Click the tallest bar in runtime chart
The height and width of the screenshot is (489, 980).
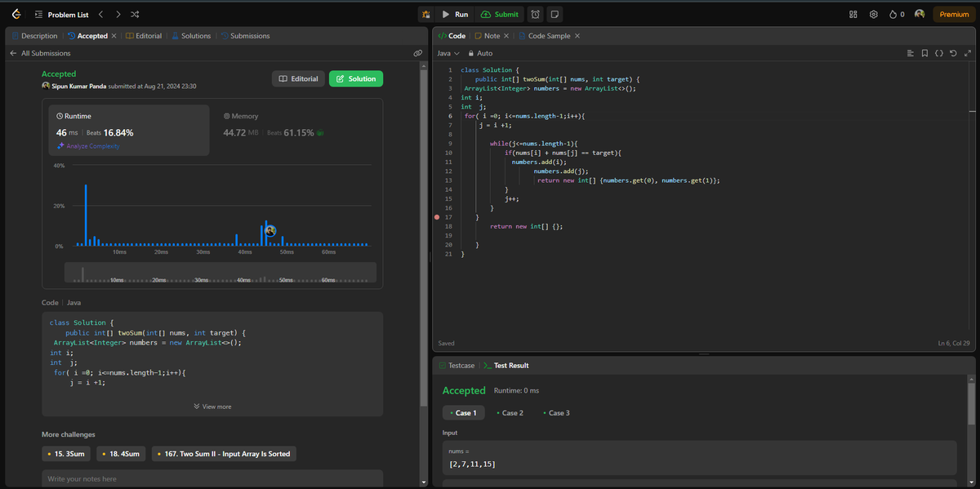[86, 216]
